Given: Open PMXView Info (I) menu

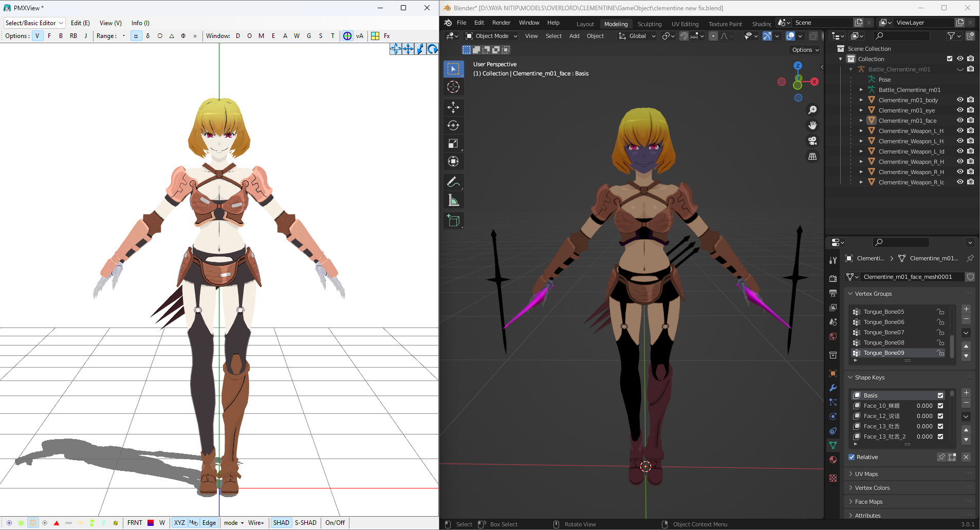Looking at the screenshot, I should [140, 23].
